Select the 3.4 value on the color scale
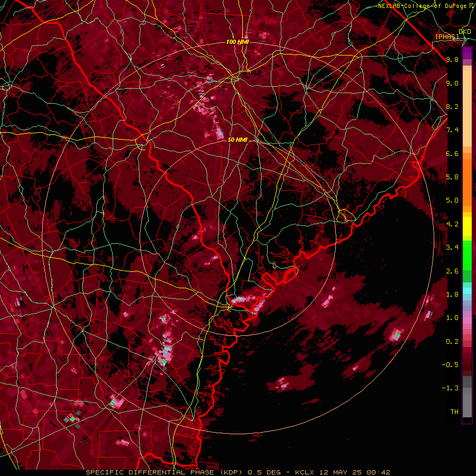476x476 pixels. click(452, 248)
